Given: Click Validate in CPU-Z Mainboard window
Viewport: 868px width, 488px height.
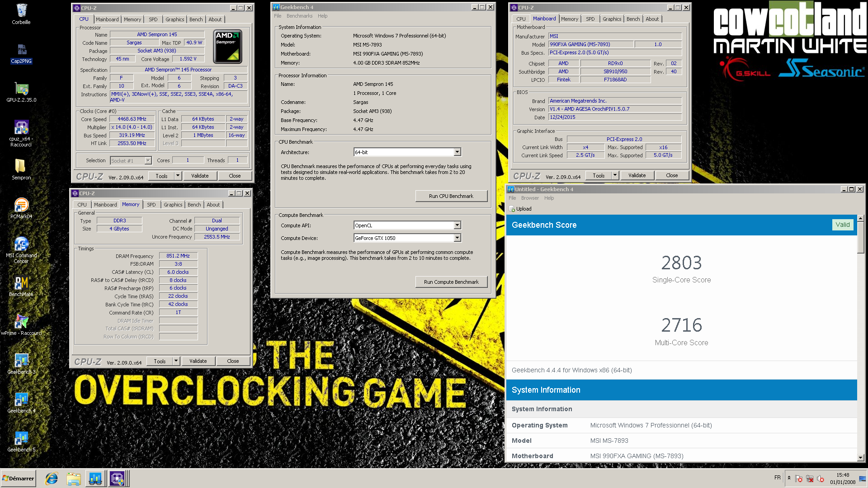Looking at the screenshot, I should pos(637,175).
